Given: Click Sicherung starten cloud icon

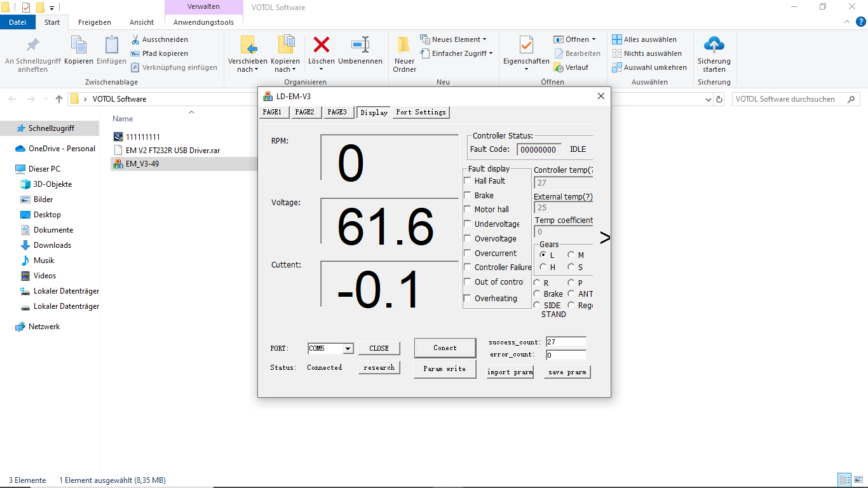Looking at the screenshot, I should pos(714,45).
